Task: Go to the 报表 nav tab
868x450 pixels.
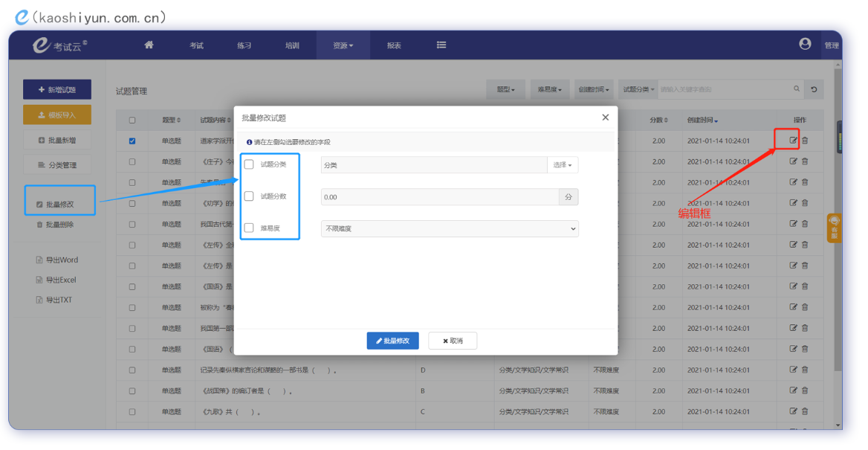Action: click(394, 45)
